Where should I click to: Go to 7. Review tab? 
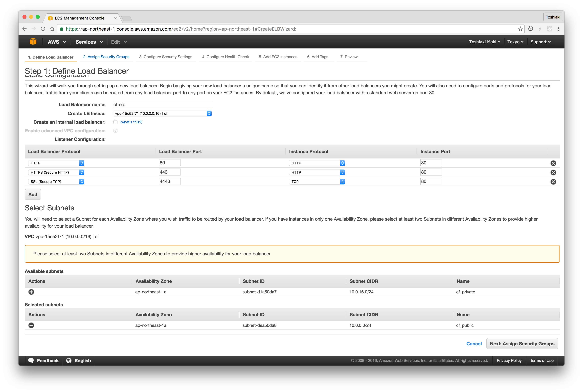pos(349,57)
